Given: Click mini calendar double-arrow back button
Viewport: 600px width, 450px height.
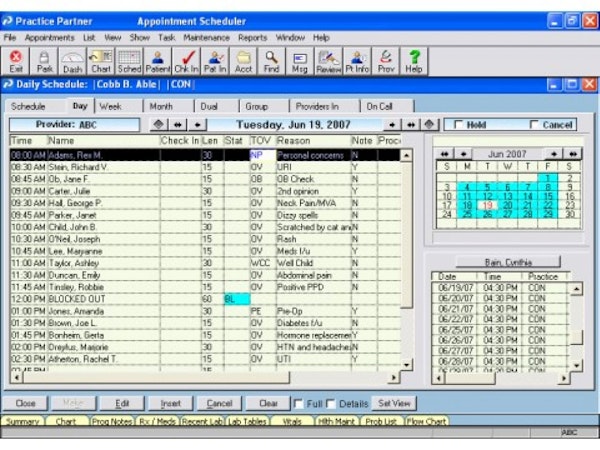Looking at the screenshot, I should coord(445,154).
